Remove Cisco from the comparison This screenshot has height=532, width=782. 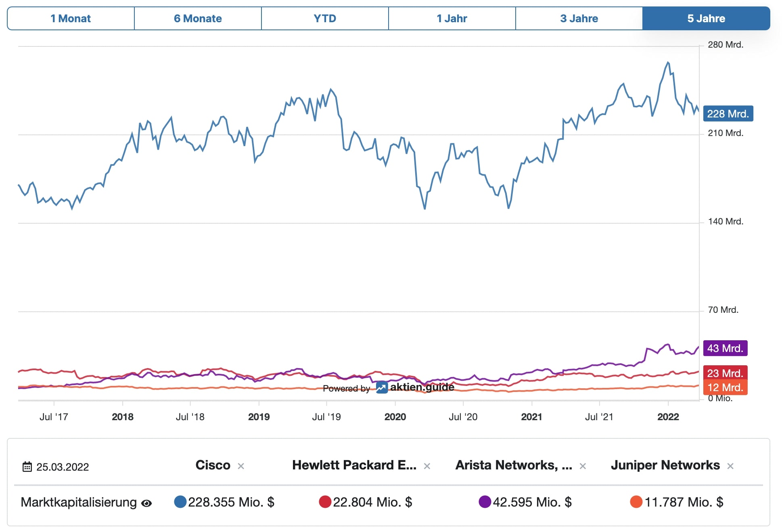coord(241,466)
